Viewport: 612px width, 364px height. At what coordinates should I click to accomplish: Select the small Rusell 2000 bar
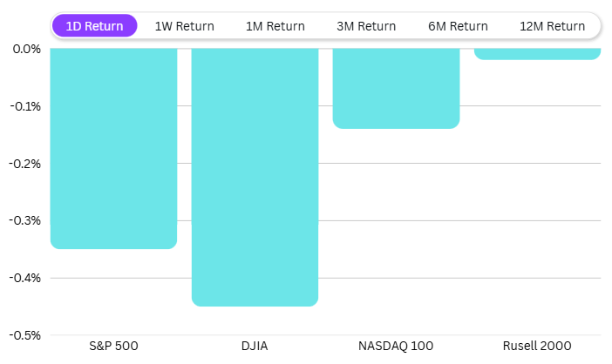coord(537,54)
